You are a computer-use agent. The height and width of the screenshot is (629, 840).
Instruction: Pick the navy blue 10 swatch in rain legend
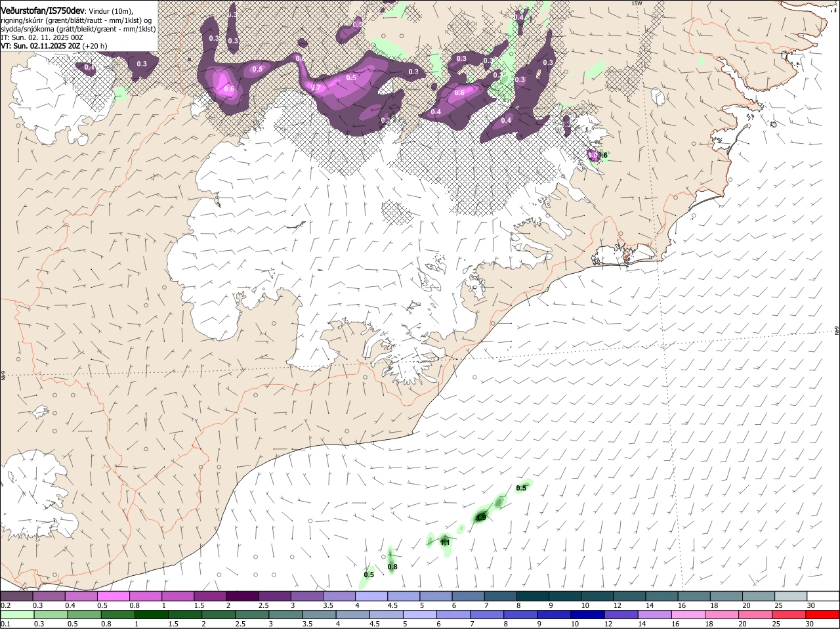coord(587,615)
